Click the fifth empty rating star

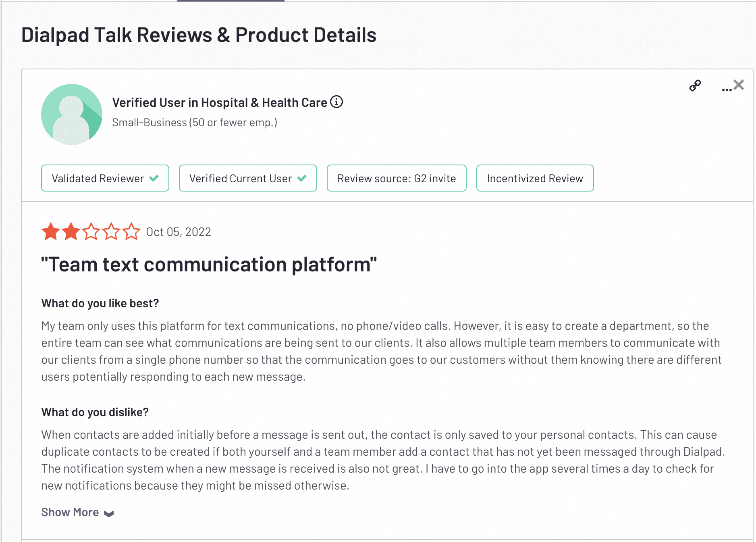[x=131, y=231]
